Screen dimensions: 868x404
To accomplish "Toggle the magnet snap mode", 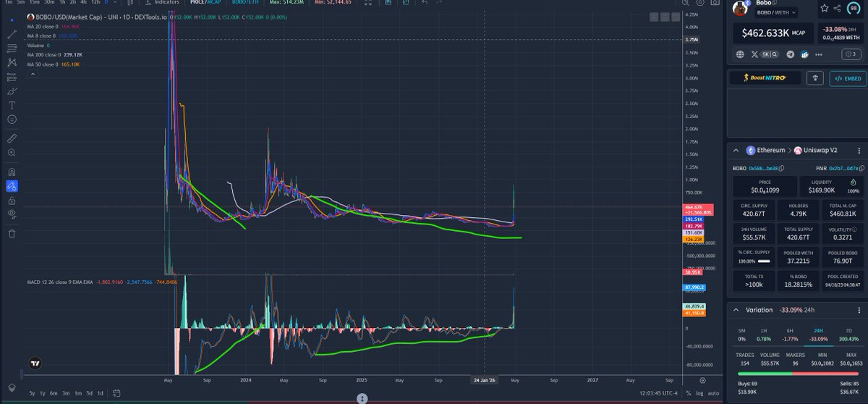I will pyautogui.click(x=12, y=172).
